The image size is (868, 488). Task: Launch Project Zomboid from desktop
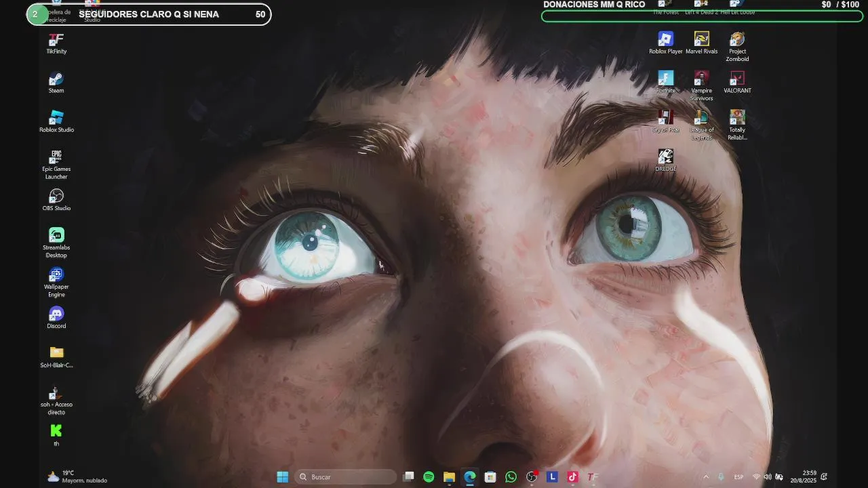click(x=737, y=47)
